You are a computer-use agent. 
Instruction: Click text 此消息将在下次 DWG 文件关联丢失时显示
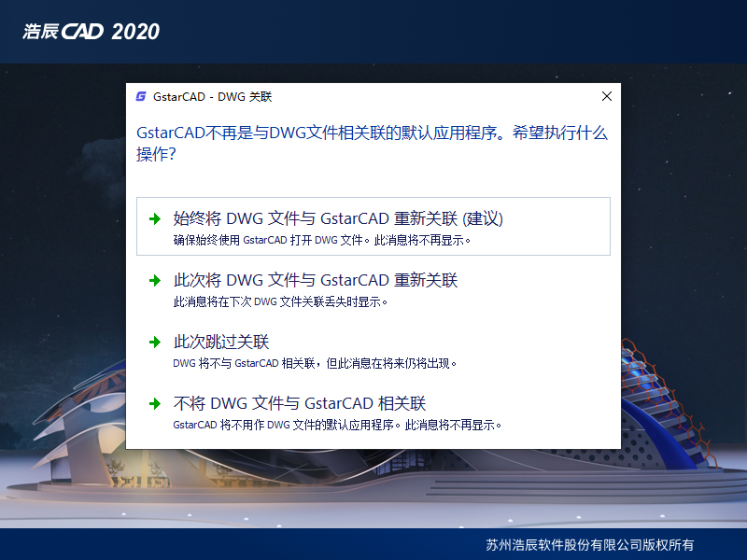[x=279, y=301]
